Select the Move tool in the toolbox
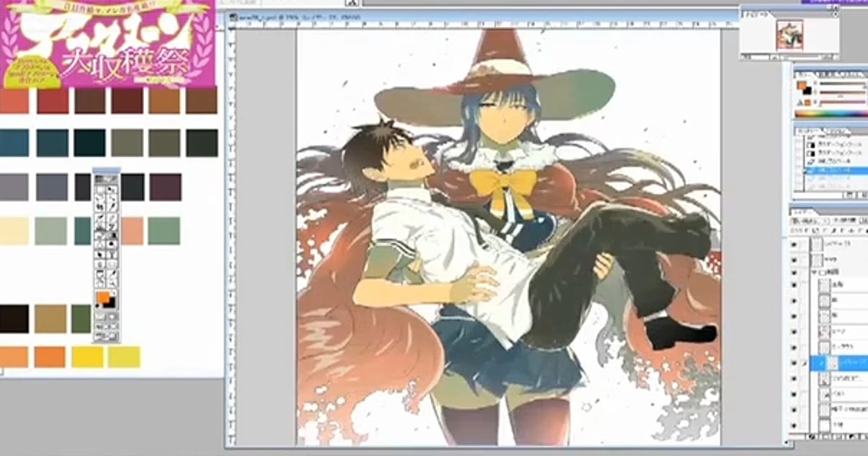Screen dimensions: 868x456 (112, 190)
